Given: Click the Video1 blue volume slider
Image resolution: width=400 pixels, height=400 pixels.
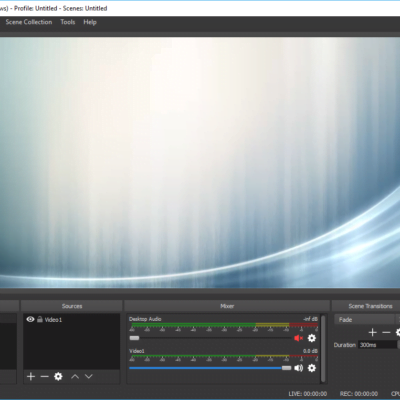Looking at the screenshot, I should point(210,368).
